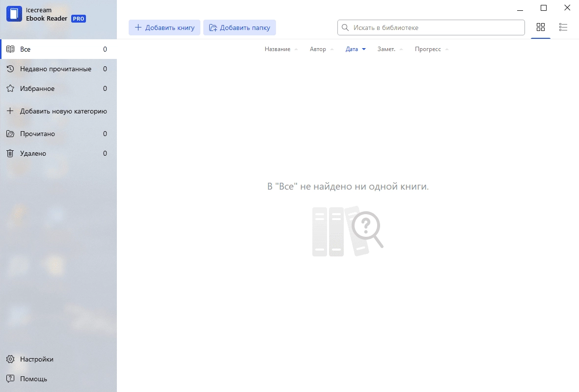Close the Icecream Ebook Reader window
579x392 pixels.
click(567, 8)
